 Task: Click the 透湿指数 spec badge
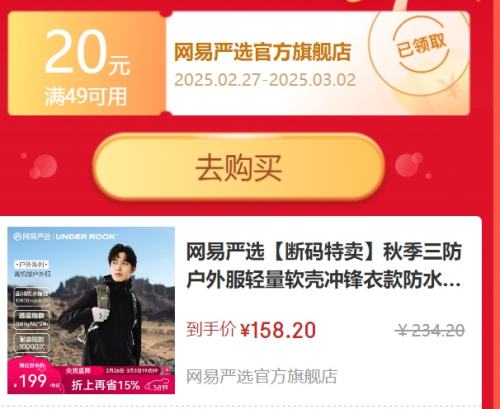click(x=32, y=319)
